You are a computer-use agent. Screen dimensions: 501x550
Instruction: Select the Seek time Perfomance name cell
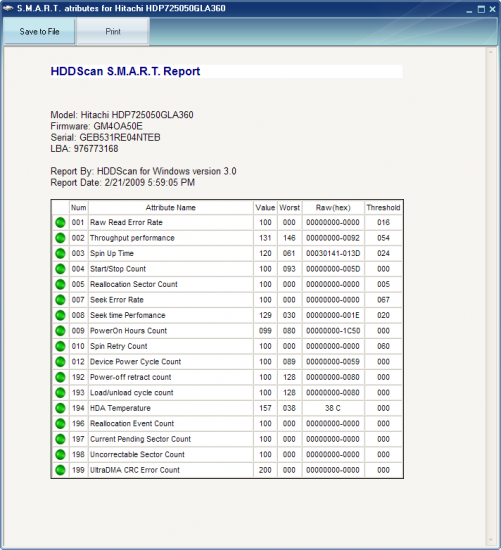pyautogui.click(x=171, y=315)
